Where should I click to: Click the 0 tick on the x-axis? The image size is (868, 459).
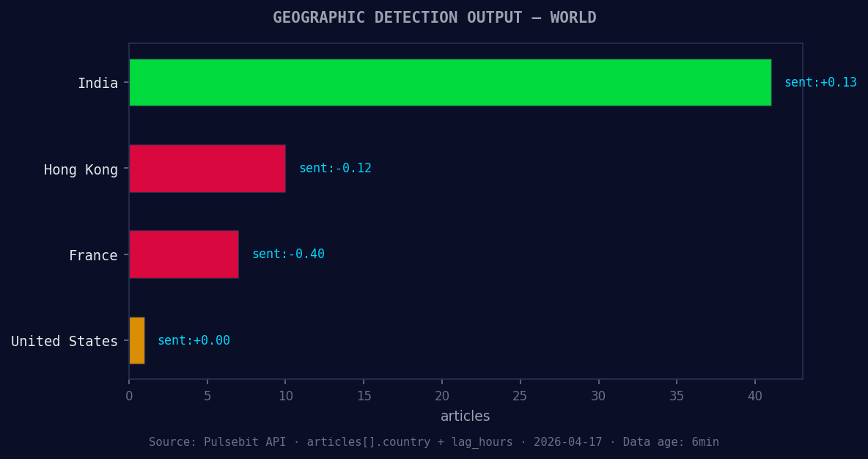pos(129,395)
